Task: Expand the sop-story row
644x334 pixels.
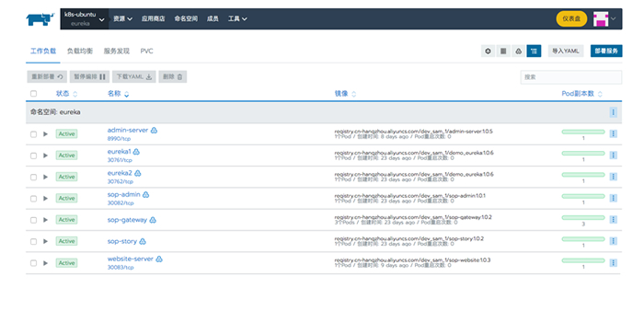Action: pos(46,241)
